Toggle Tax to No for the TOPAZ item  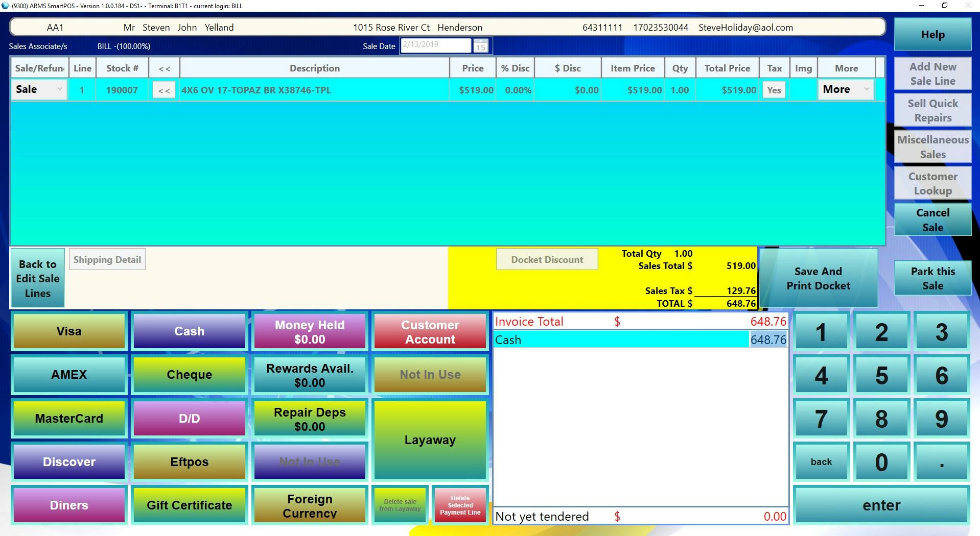[773, 89]
